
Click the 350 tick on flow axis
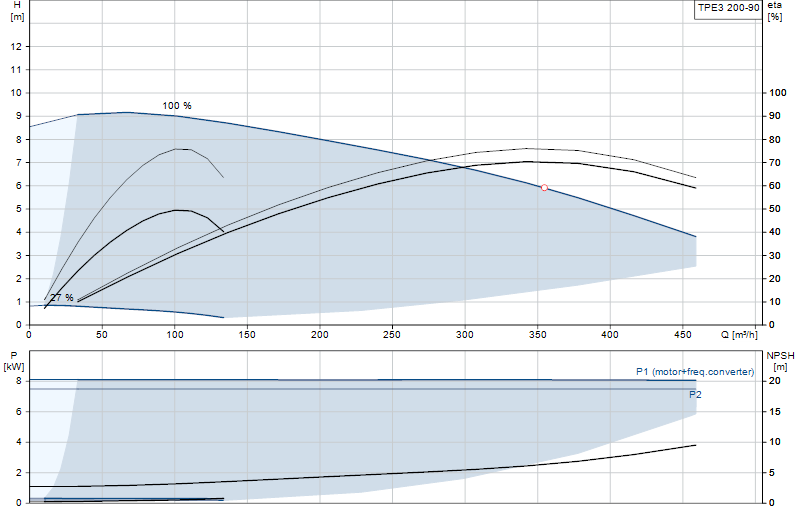click(x=538, y=335)
